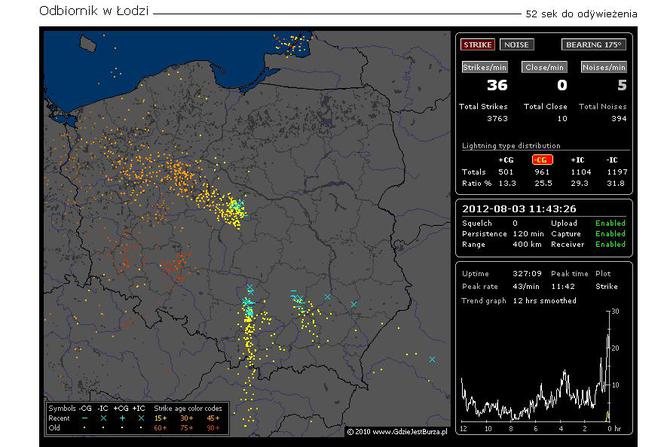664x447 pixels.
Task: Click the trend graph peak near 0 hr
Action: pos(608,337)
